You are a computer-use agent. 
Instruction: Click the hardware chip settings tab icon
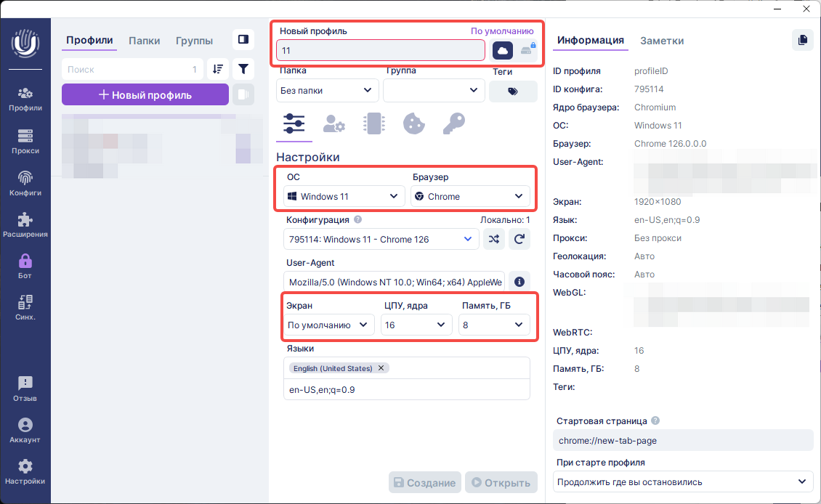point(373,123)
